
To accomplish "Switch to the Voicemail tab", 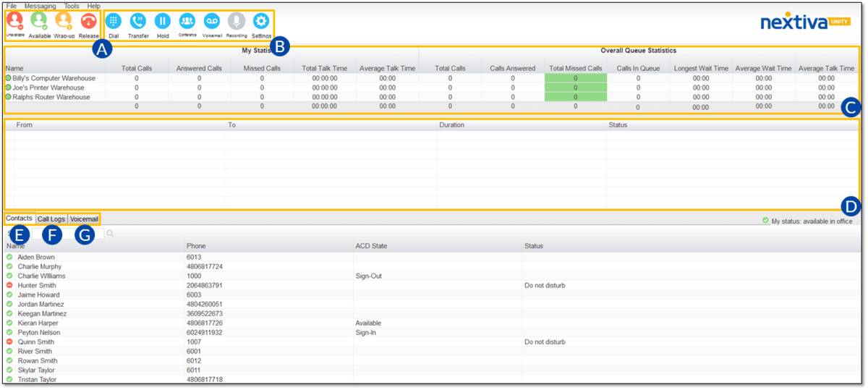I will tap(84, 219).
